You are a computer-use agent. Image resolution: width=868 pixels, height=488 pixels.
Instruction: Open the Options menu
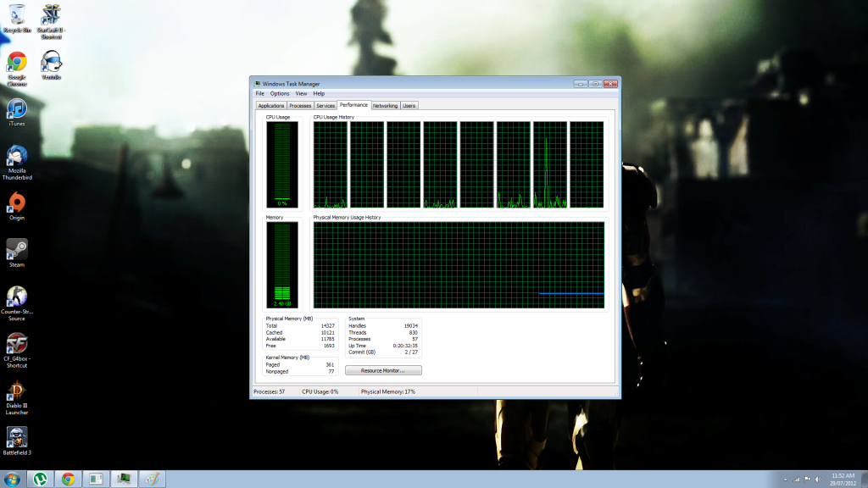click(x=280, y=93)
